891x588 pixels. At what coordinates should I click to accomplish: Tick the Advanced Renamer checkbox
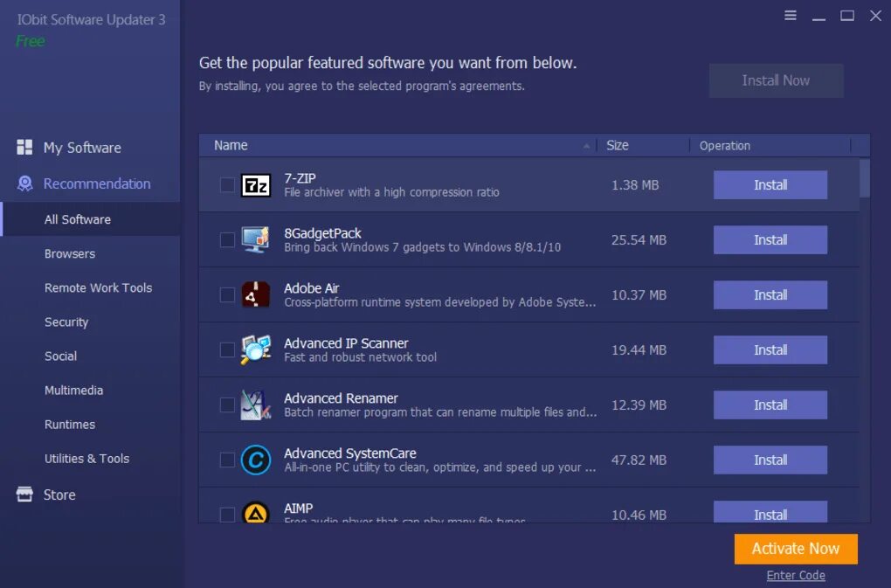click(x=227, y=405)
